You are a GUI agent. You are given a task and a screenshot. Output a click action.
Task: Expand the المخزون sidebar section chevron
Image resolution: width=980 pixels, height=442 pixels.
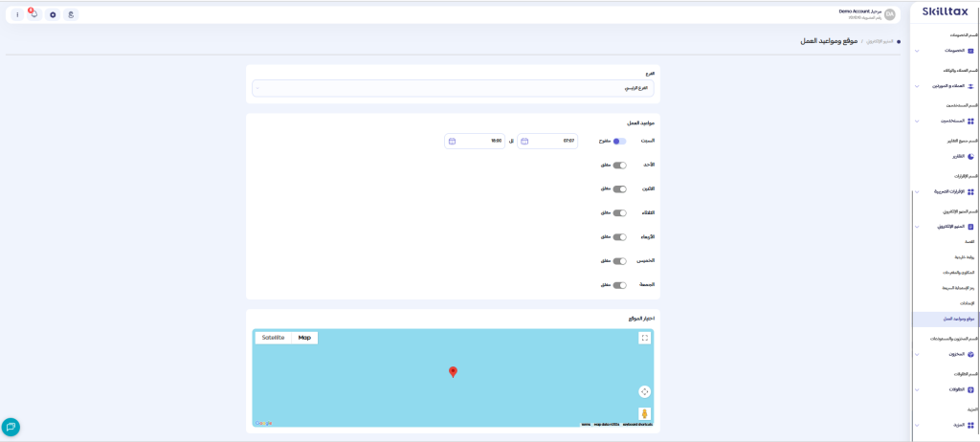click(917, 354)
